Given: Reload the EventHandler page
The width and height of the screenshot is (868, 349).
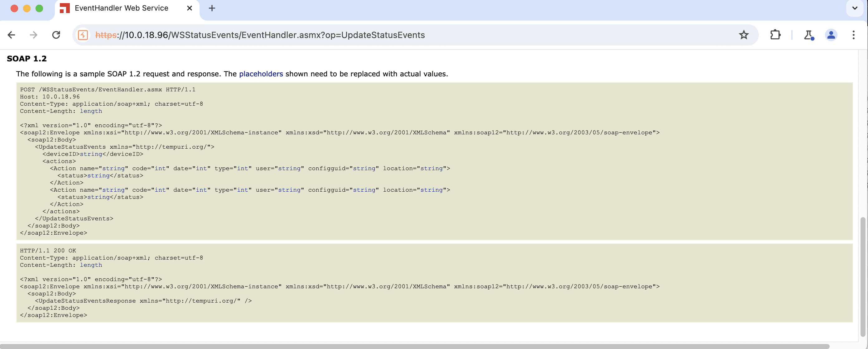Looking at the screenshot, I should click(56, 35).
